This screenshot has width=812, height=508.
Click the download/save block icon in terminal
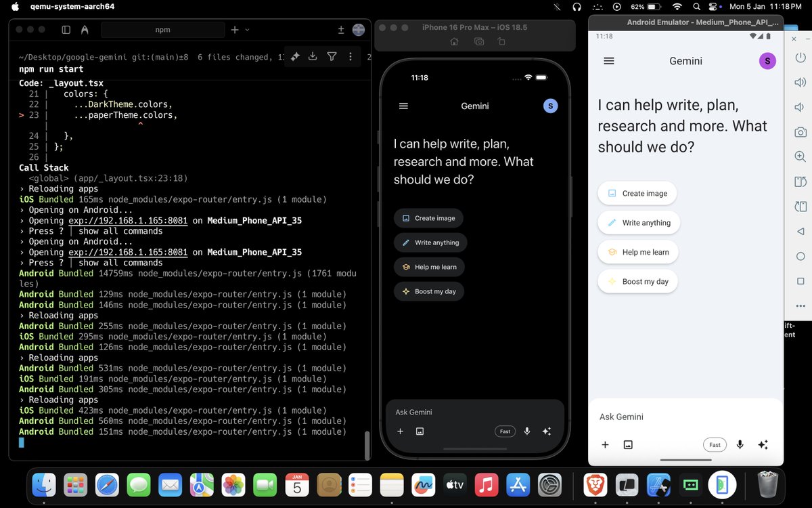[313, 57]
